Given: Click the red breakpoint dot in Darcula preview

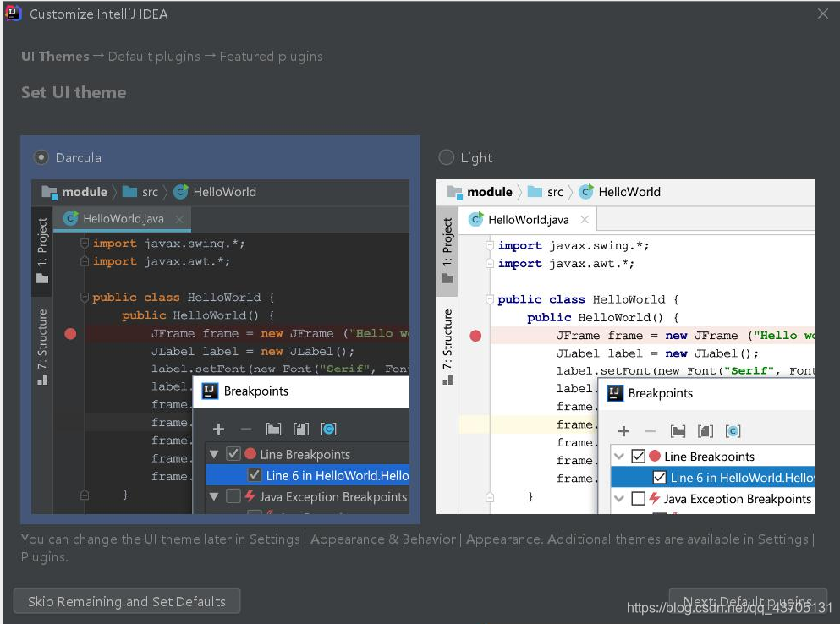Looking at the screenshot, I should pyautogui.click(x=70, y=334).
